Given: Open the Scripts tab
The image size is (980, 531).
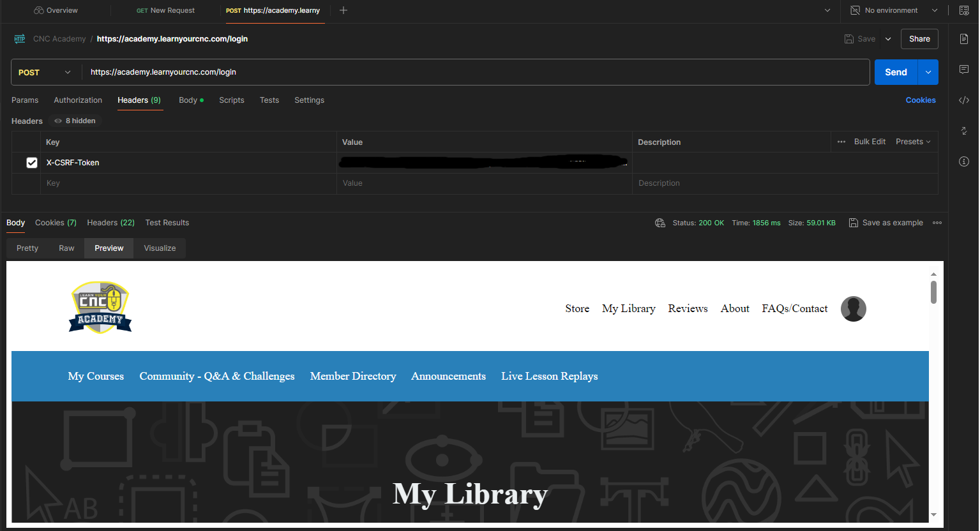Looking at the screenshot, I should [x=232, y=100].
